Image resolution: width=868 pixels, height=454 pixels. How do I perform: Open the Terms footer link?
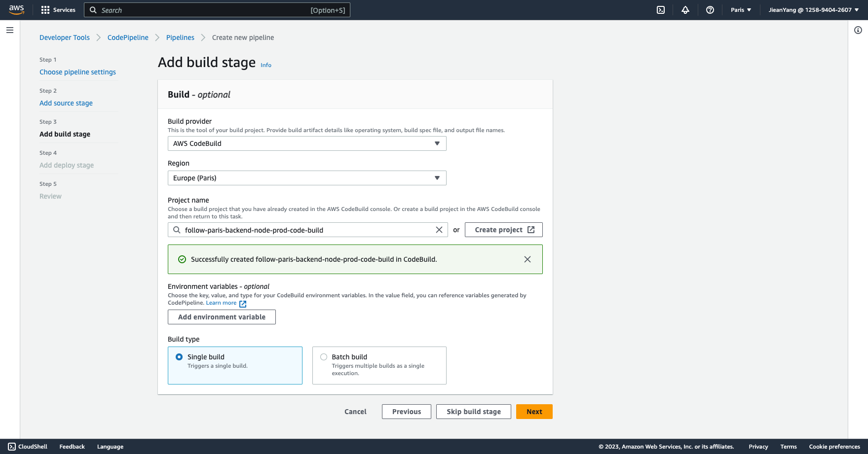click(789, 447)
